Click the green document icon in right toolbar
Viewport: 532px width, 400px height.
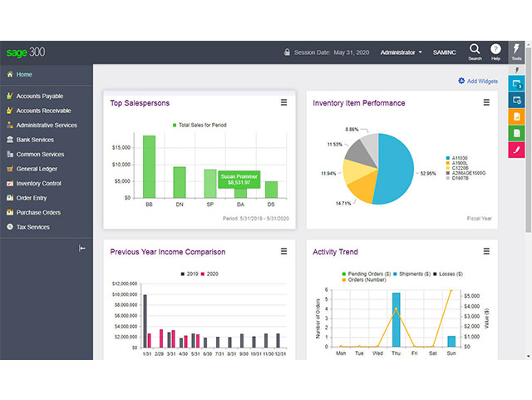coord(516,133)
